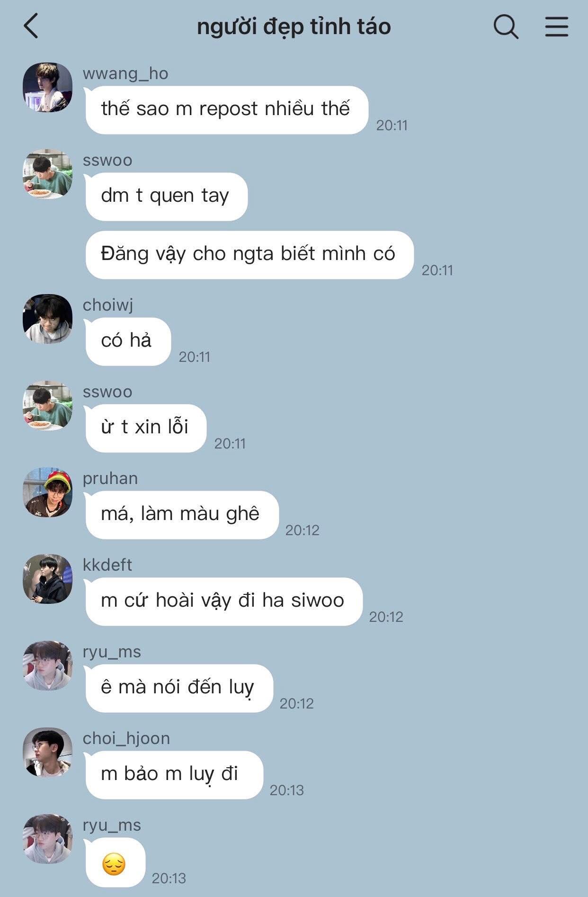Viewport: 588px width, 897px height.
Task: Select the 'ừ t xin lỗi' message
Action: pyautogui.click(x=145, y=428)
